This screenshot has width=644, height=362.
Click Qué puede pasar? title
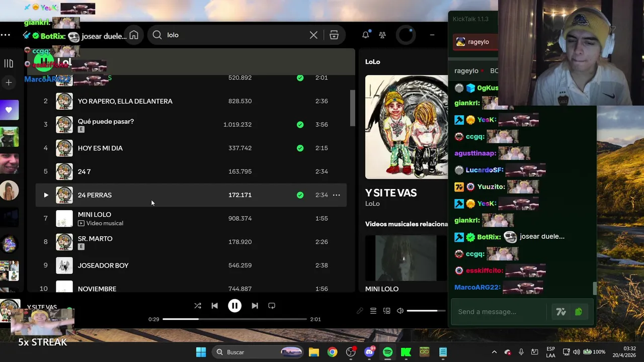106,121
